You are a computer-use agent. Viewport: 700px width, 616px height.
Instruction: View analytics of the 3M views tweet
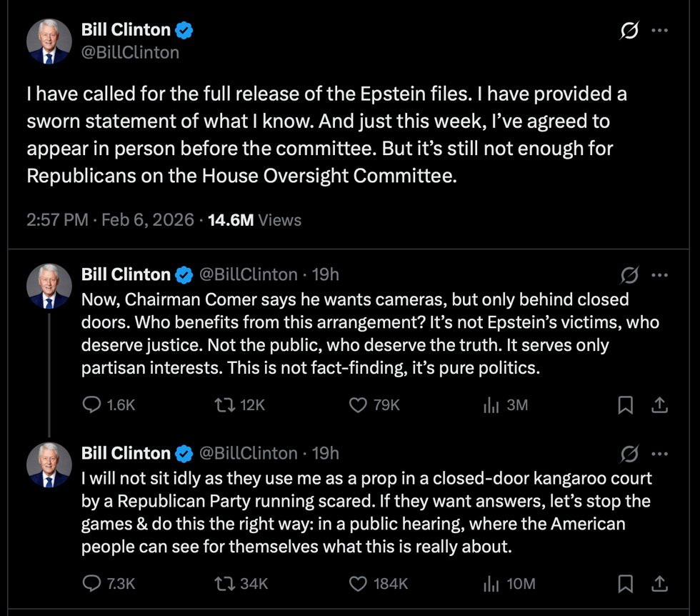click(491, 405)
